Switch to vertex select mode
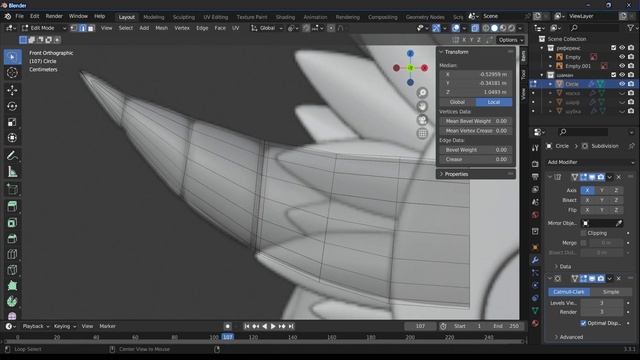Viewport: 640px width, 360px height. tap(74, 28)
